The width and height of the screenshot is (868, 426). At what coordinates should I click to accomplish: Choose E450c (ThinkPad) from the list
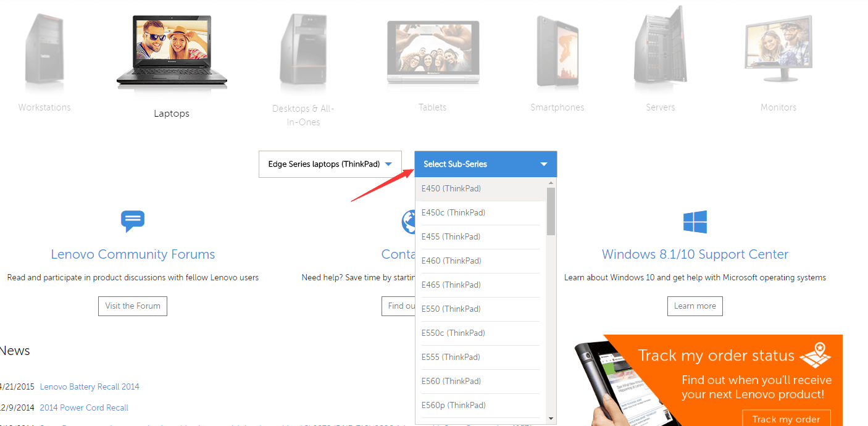pyautogui.click(x=480, y=213)
